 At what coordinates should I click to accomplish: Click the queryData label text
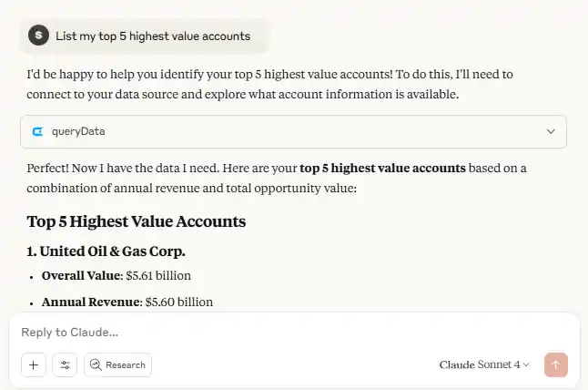(78, 131)
